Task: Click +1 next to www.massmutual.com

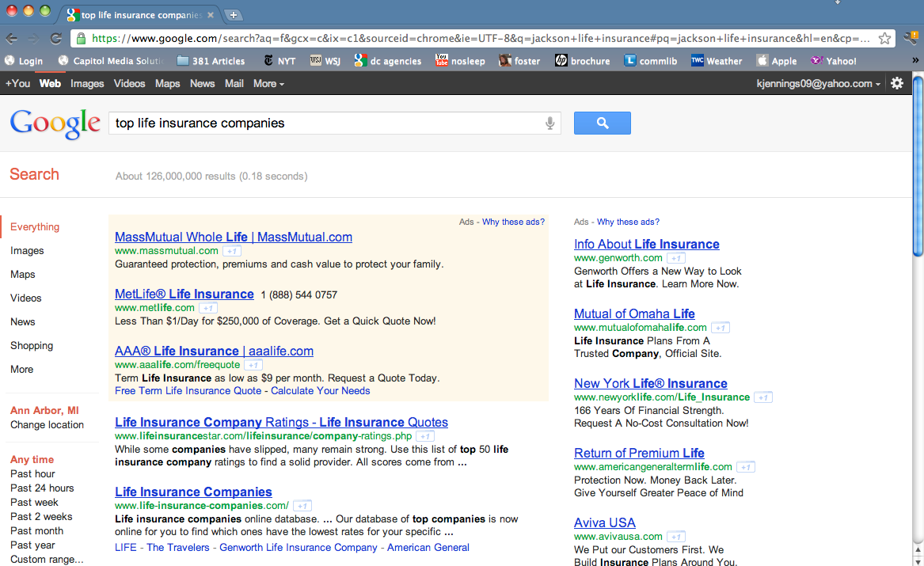Action: [x=231, y=251]
